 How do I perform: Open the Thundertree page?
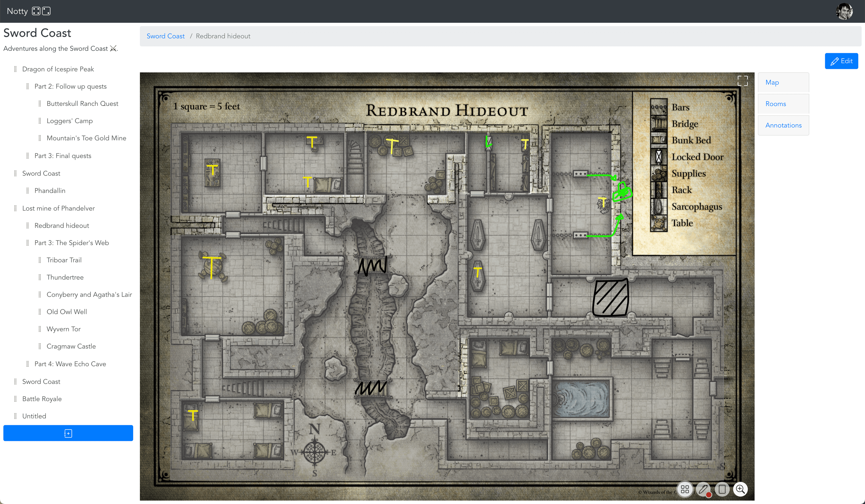tap(65, 277)
